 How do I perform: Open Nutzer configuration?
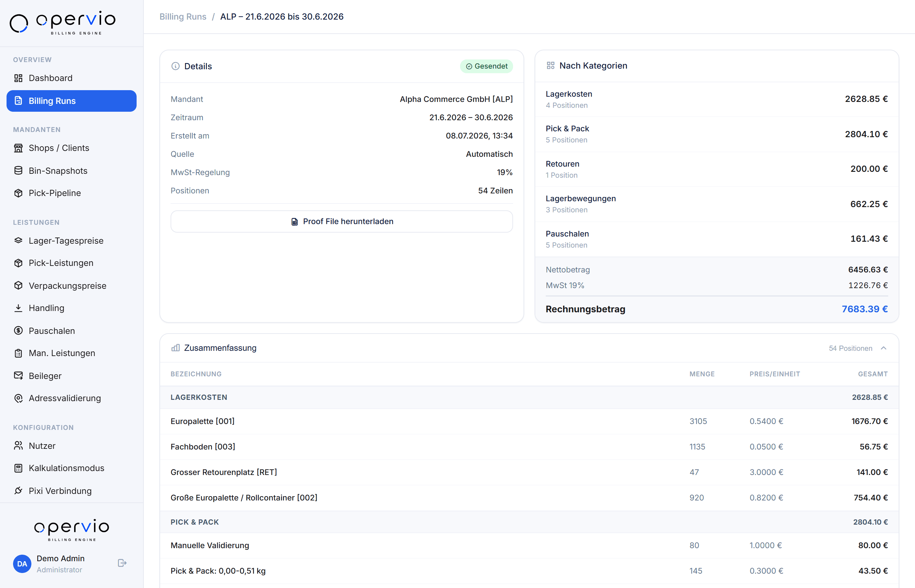point(72,446)
